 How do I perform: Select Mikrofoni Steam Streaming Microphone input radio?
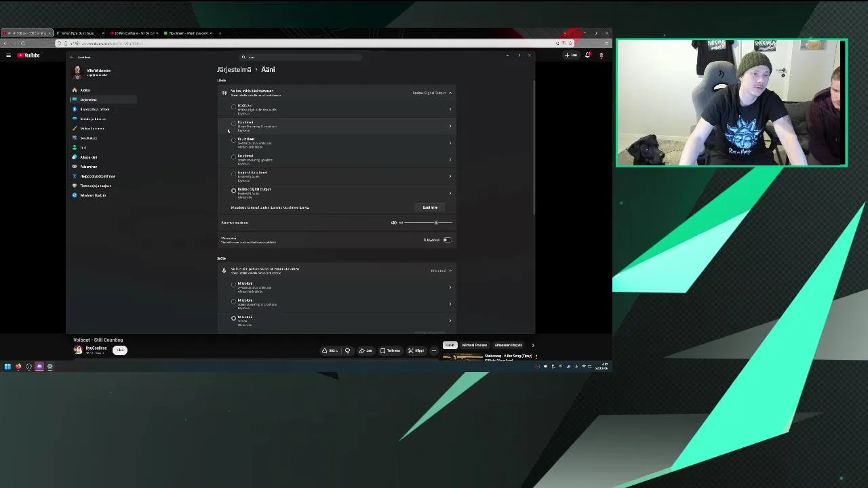[234, 302]
